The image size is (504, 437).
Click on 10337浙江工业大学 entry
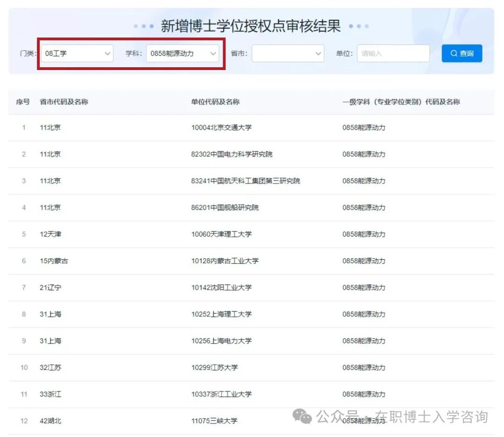point(221,394)
